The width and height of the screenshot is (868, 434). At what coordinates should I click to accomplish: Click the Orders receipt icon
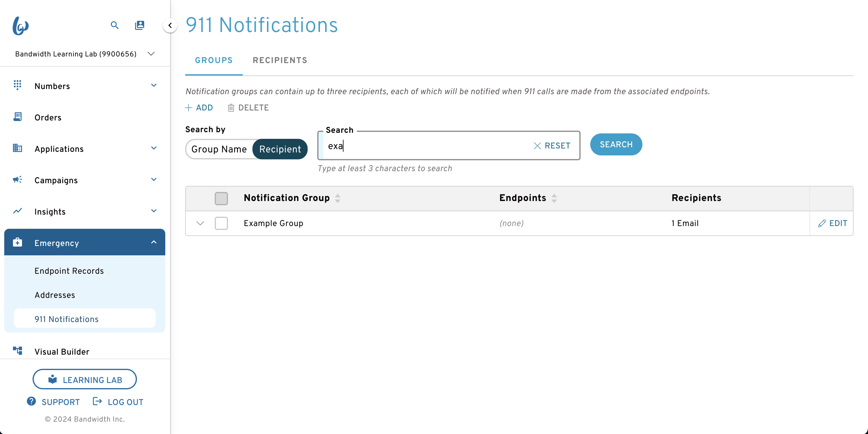(x=17, y=117)
